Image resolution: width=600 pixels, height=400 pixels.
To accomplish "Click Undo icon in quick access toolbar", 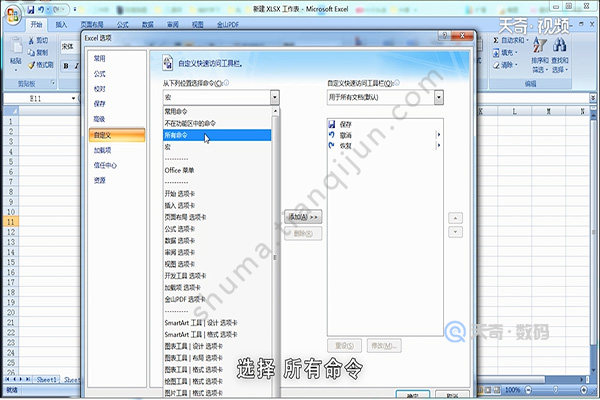I will point(41,10).
